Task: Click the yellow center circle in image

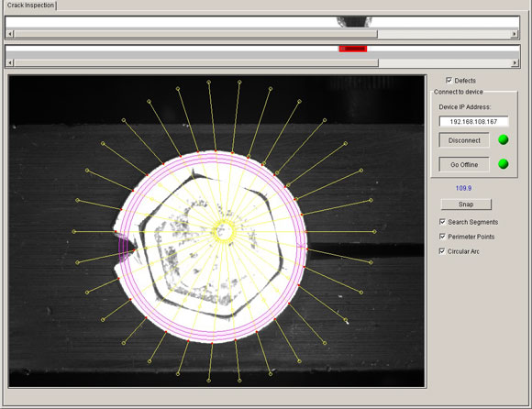Action: 224,231
